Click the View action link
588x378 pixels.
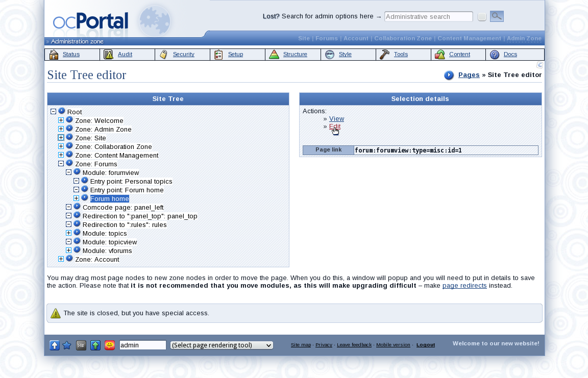[x=336, y=119]
